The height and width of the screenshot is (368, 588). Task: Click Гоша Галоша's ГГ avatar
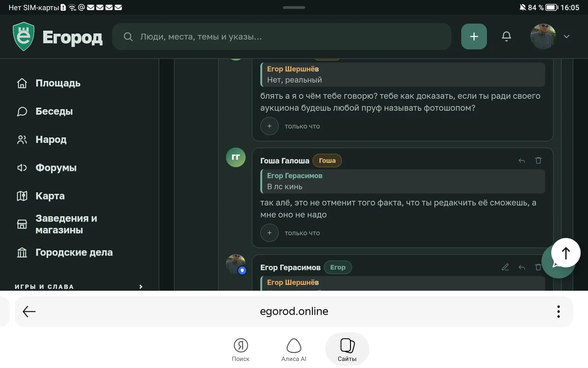236,157
